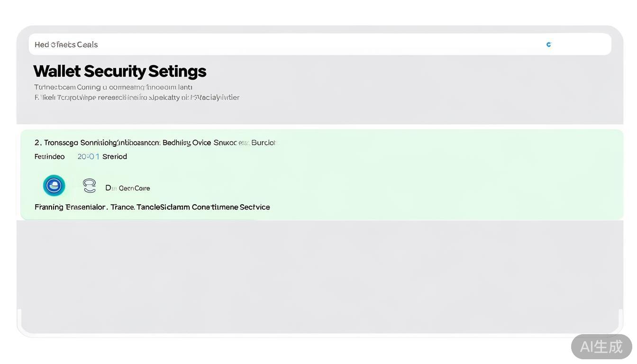Viewport: 637px width, 364px height.
Task: Click the "Hed Cfnebs Ceals" top bar field
Action: click(x=66, y=45)
